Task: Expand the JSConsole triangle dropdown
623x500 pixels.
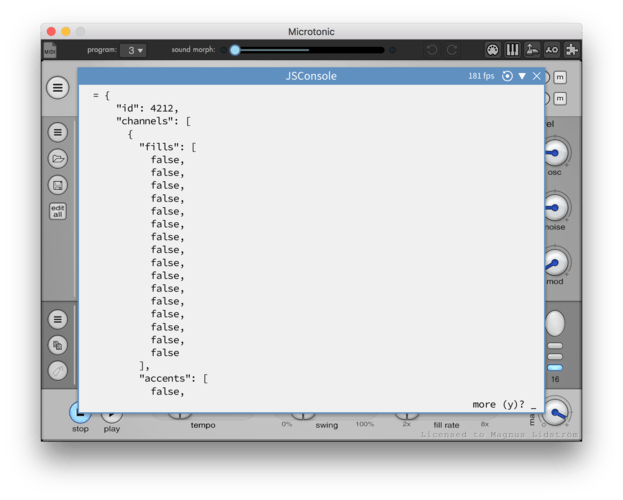Action: coord(522,76)
